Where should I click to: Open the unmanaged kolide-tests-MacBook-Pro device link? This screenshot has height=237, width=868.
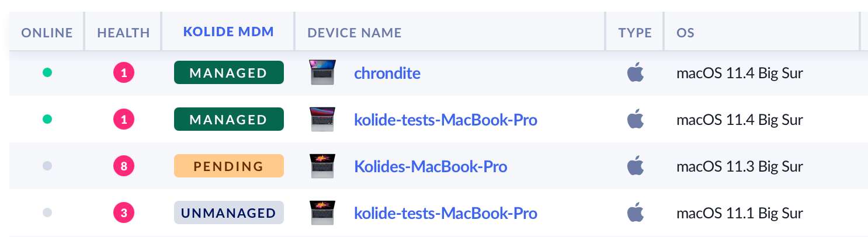coord(446,214)
